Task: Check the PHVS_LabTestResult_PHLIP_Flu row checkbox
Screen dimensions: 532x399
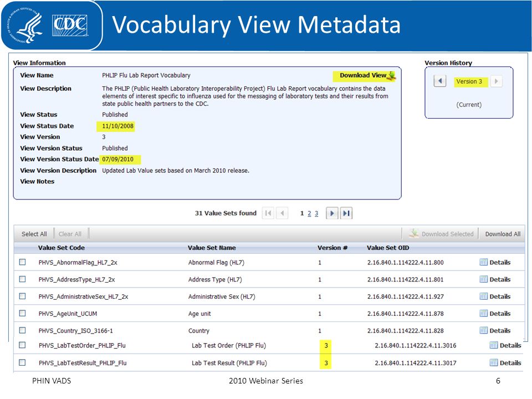Action: tap(22, 362)
